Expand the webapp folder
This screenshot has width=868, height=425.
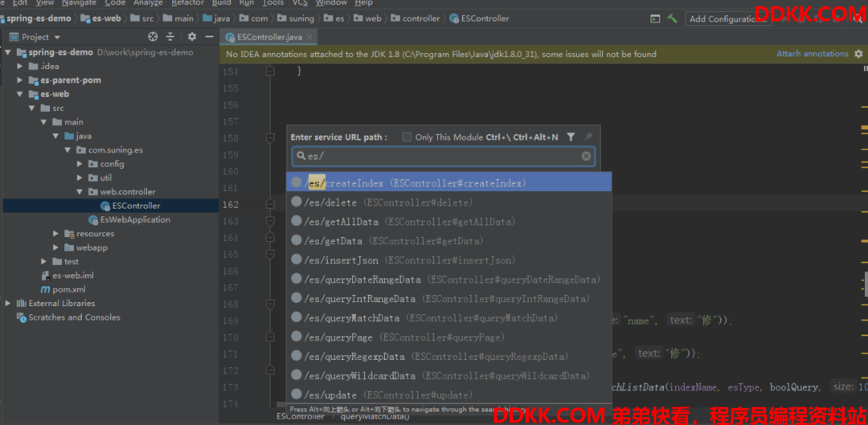click(x=55, y=247)
